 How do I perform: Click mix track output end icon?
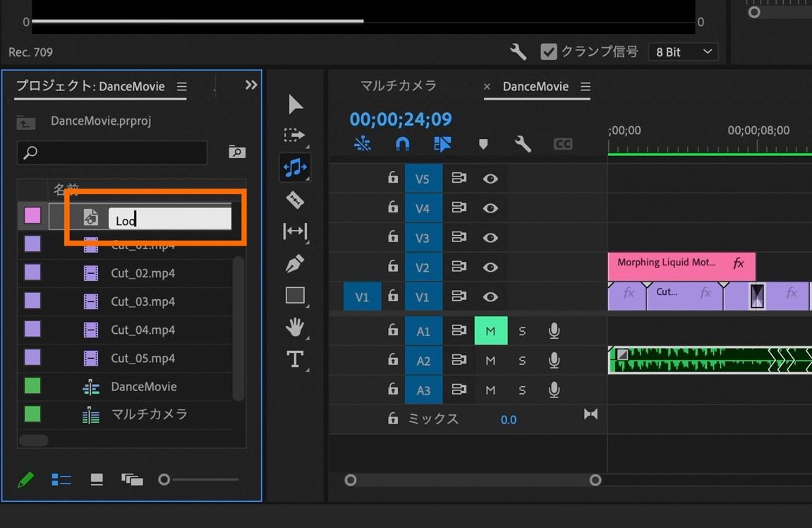(591, 414)
